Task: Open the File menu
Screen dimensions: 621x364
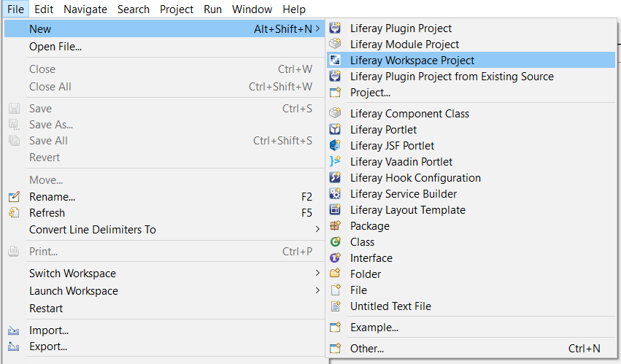Action: click(x=15, y=9)
